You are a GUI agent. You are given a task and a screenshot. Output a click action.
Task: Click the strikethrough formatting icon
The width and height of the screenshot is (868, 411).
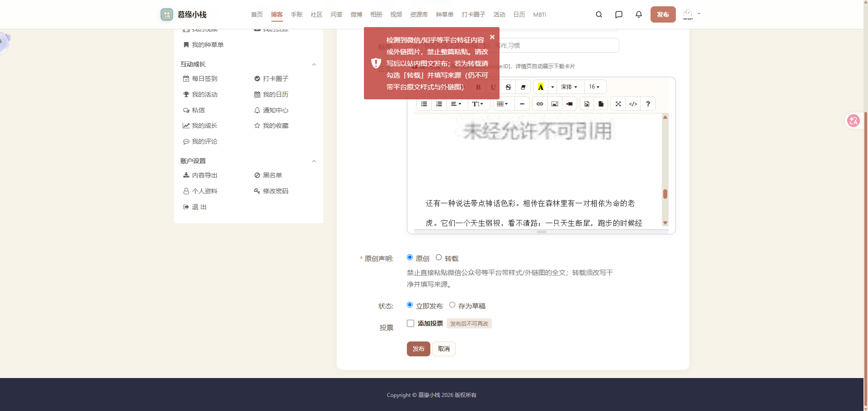(508, 87)
